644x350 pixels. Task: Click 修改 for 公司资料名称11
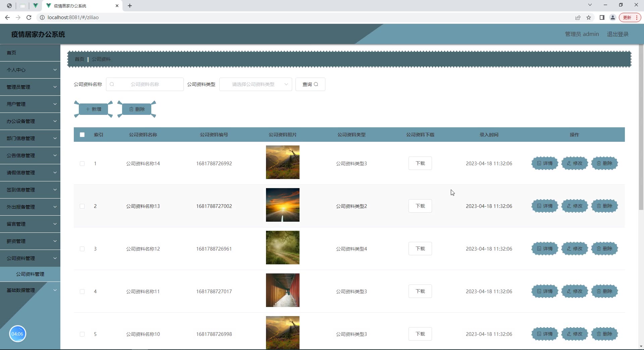[x=575, y=291]
